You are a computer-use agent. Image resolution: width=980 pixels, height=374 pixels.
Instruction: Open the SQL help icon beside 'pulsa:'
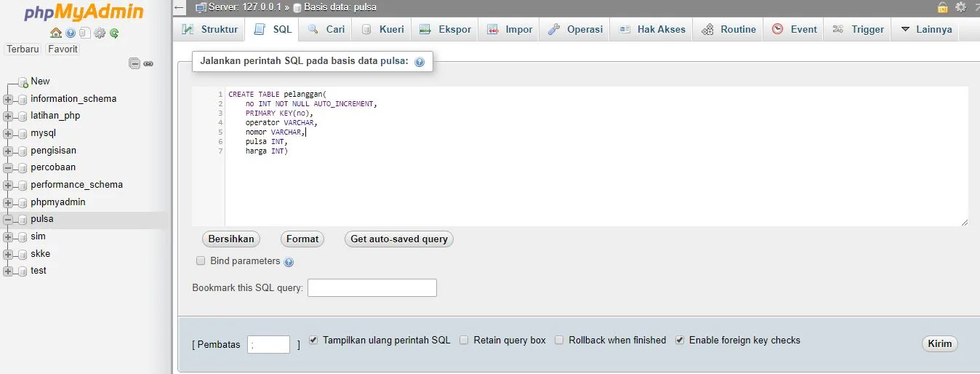[x=419, y=62]
